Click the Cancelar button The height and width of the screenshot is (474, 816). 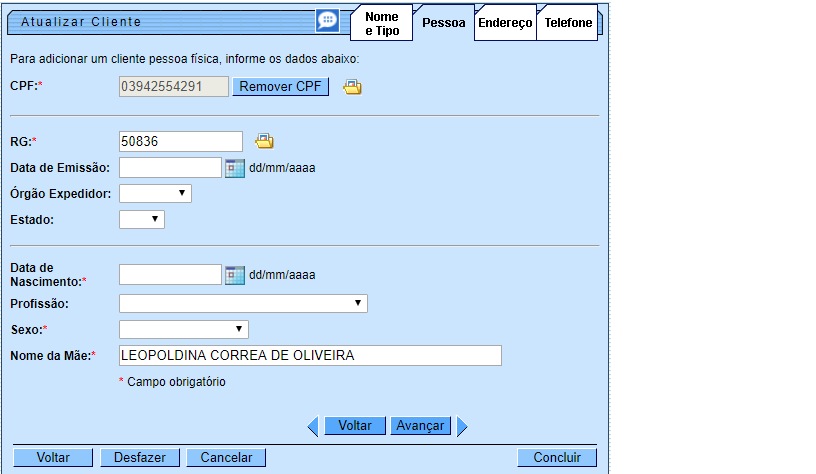pyautogui.click(x=226, y=457)
